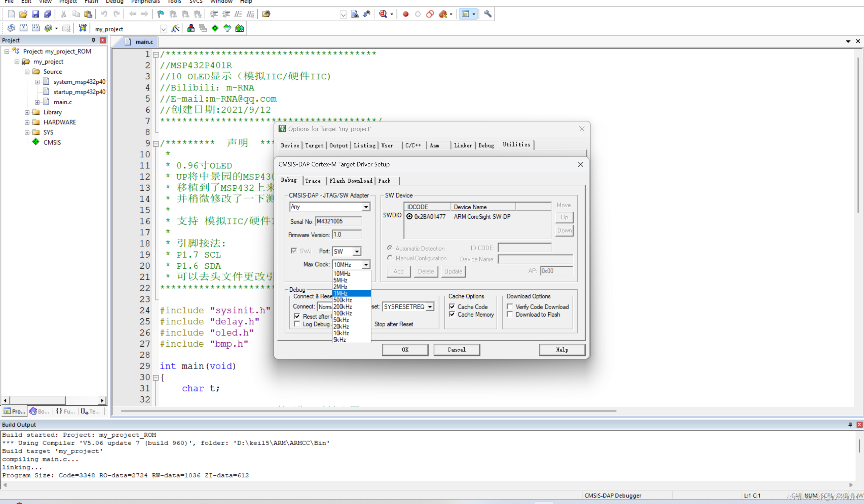Click the Save file icon
Screen dimensions: 864x504
35,14
